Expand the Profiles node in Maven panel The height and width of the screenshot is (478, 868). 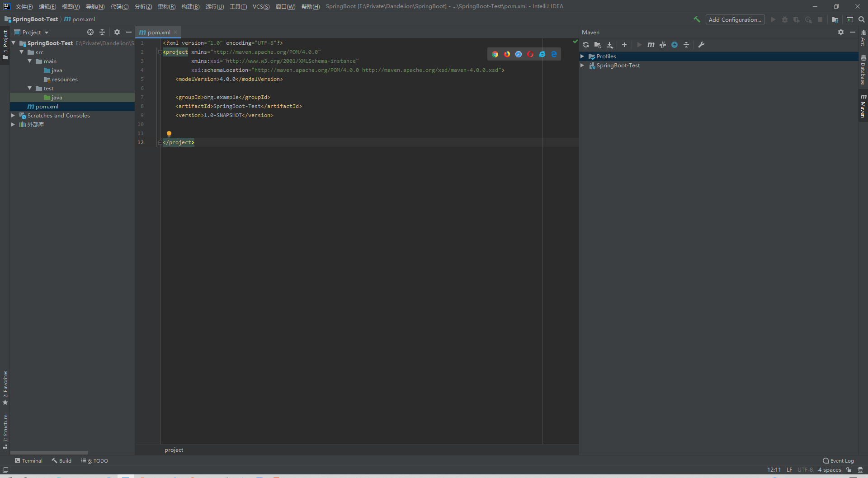582,56
